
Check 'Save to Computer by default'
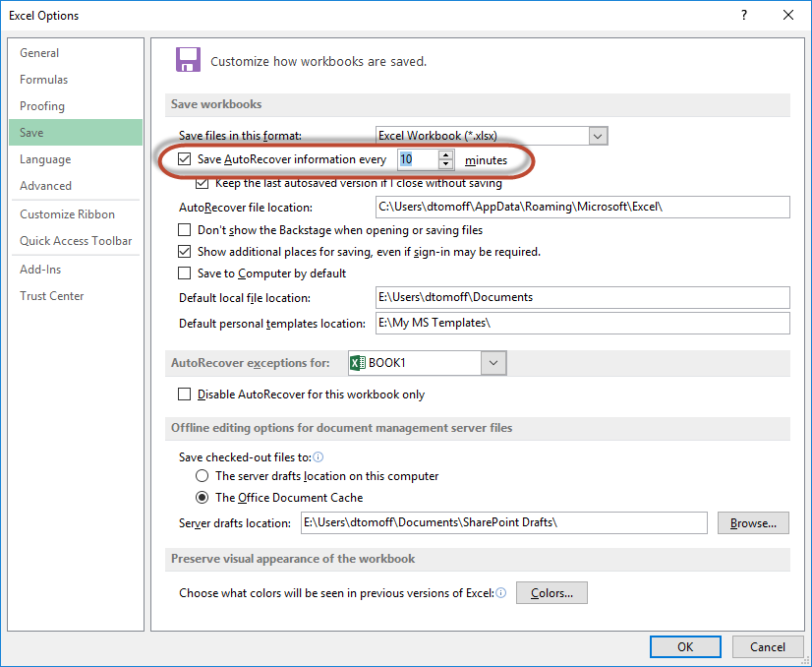185,273
